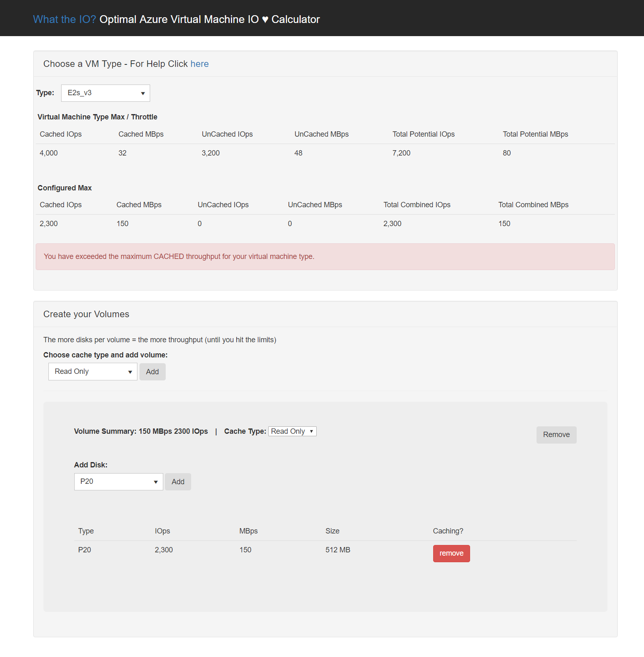Add a P20 disk to the volume

(178, 482)
